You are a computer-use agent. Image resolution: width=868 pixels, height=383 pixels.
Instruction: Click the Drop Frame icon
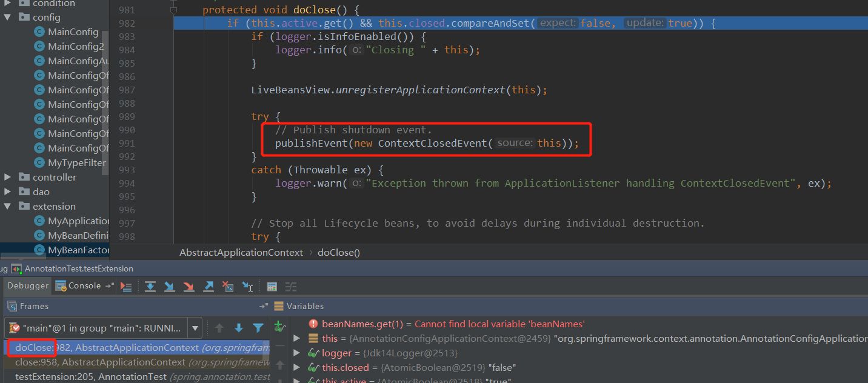click(x=228, y=286)
